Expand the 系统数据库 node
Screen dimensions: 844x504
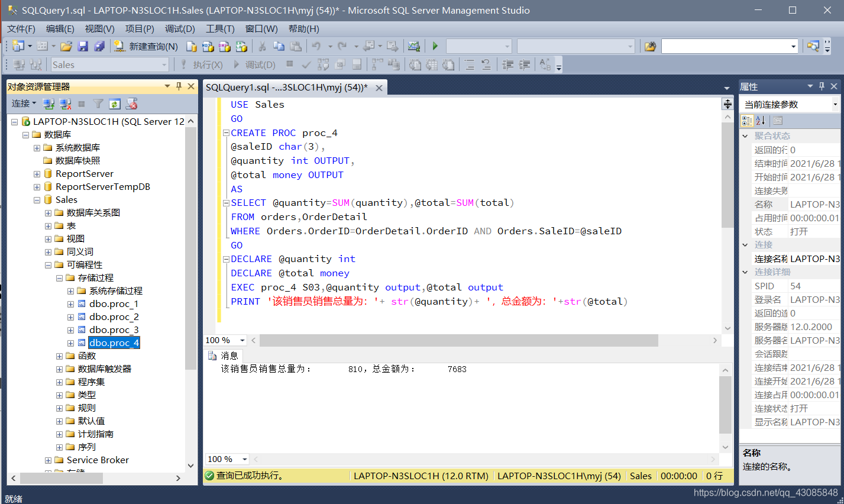37,148
